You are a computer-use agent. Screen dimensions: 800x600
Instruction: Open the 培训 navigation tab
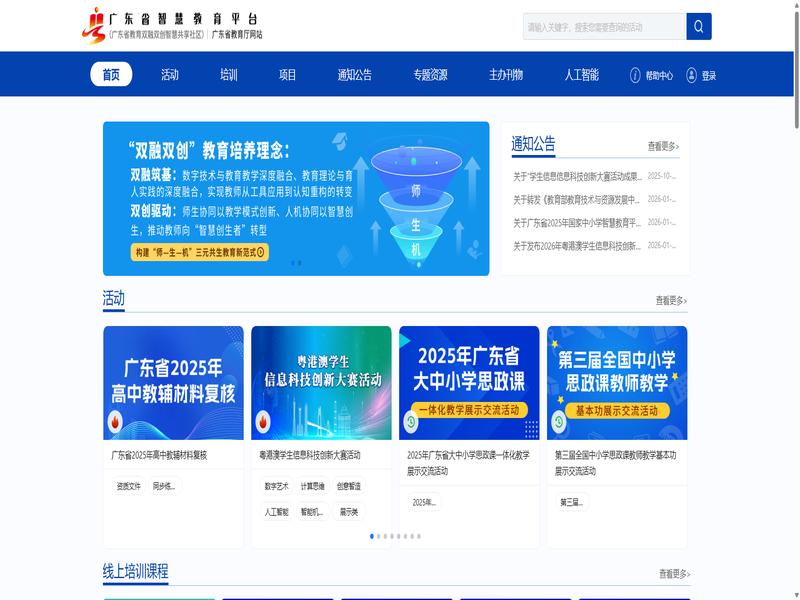point(229,75)
